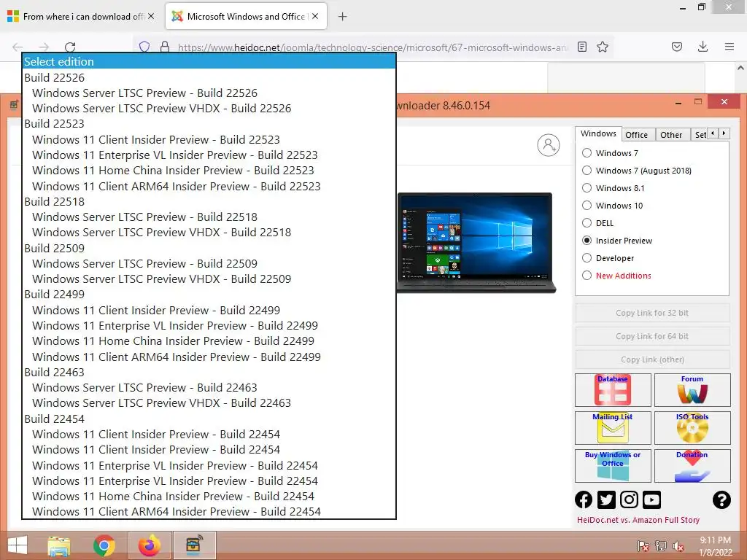Click Select edition dropdown header
747x560 pixels.
click(209, 61)
